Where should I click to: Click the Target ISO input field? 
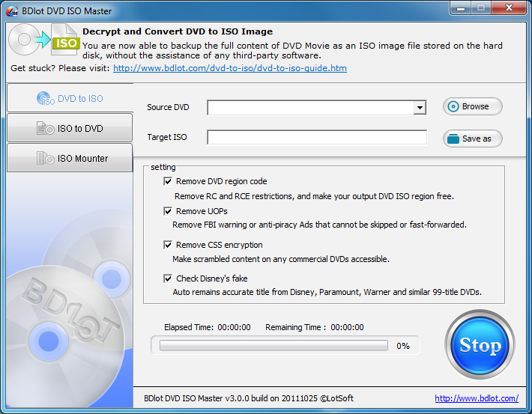coord(317,137)
